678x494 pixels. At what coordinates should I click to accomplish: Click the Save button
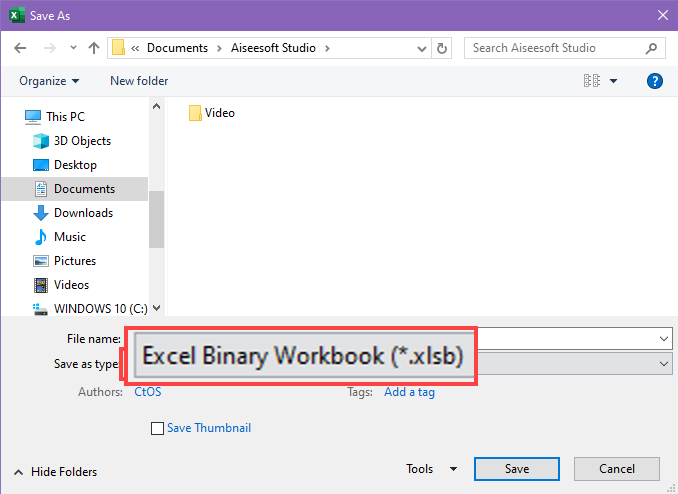[517, 469]
